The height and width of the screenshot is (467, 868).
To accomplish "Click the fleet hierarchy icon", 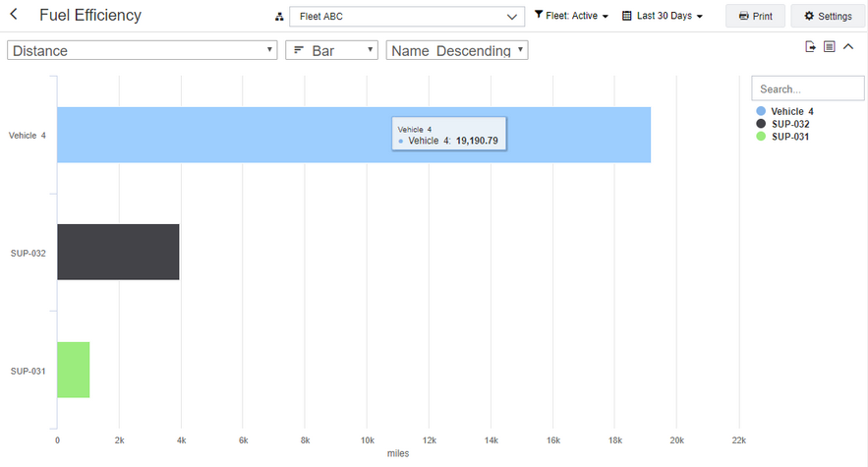I will (x=279, y=17).
